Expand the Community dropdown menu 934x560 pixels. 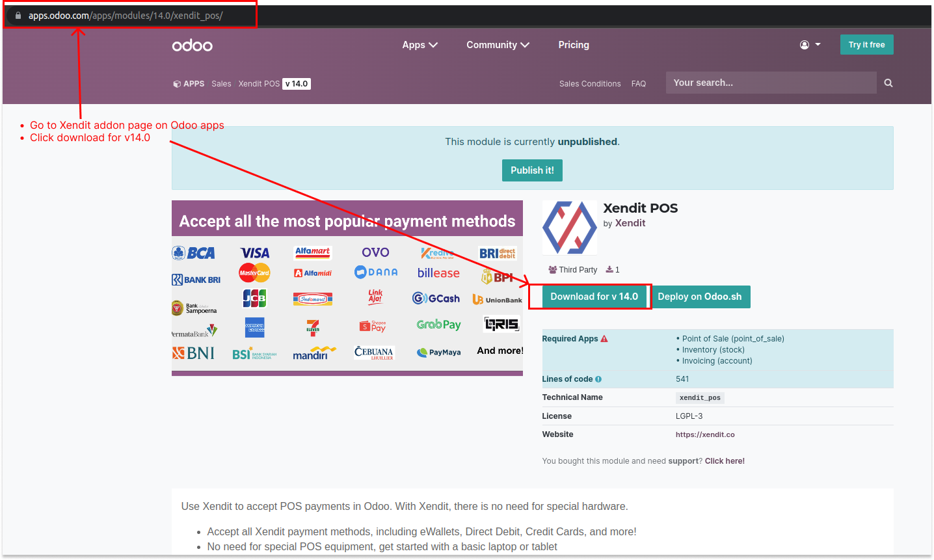click(498, 45)
